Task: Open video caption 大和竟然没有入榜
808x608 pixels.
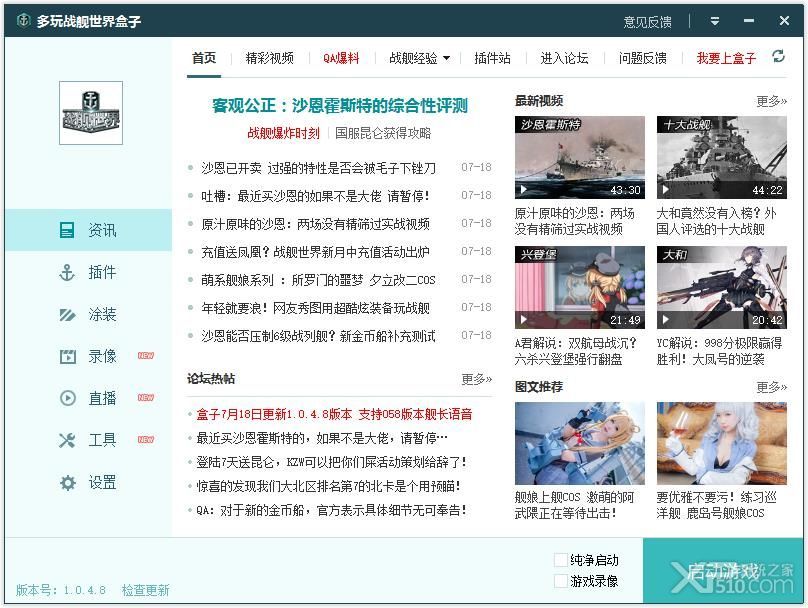Action: point(716,221)
